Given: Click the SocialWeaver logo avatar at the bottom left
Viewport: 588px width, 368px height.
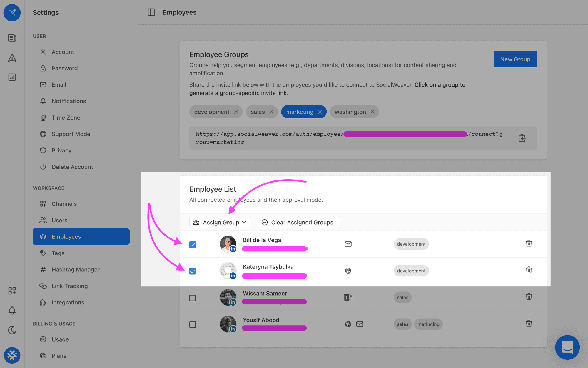Looking at the screenshot, I should tap(12, 355).
